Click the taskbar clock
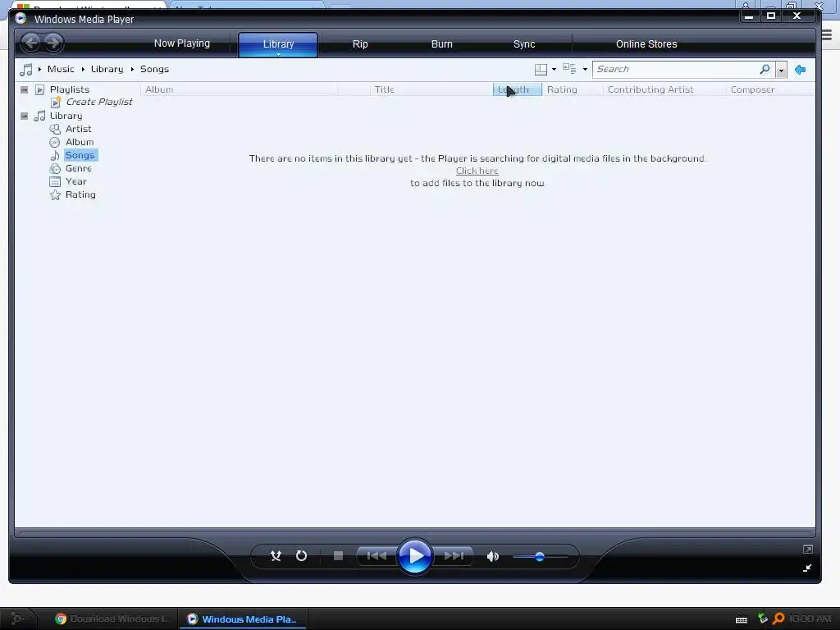This screenshot has width=840, height=630. click(x=810, y=619)
